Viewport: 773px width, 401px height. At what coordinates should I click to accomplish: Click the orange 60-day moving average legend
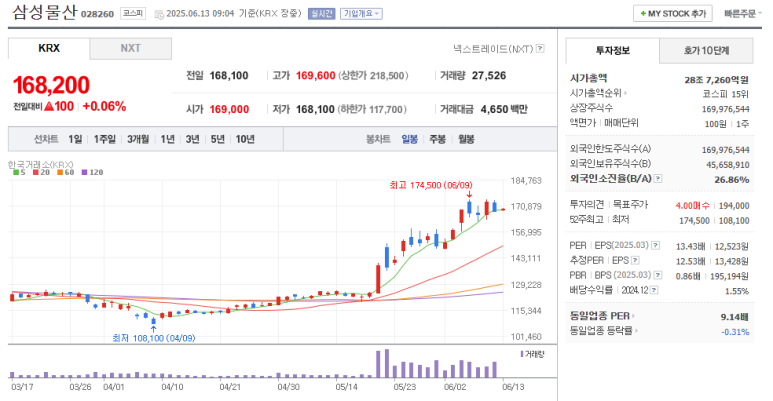[x=66, y=172]
